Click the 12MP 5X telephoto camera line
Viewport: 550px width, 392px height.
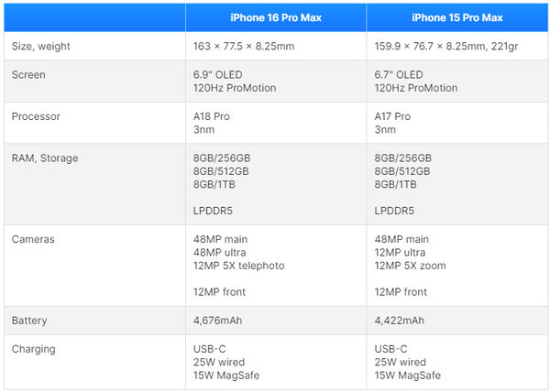coord(240,266)
